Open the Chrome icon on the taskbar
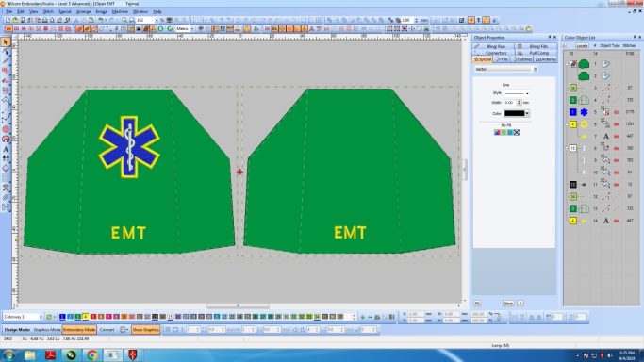This screenshot has height=362, width=644. (92, 354)
